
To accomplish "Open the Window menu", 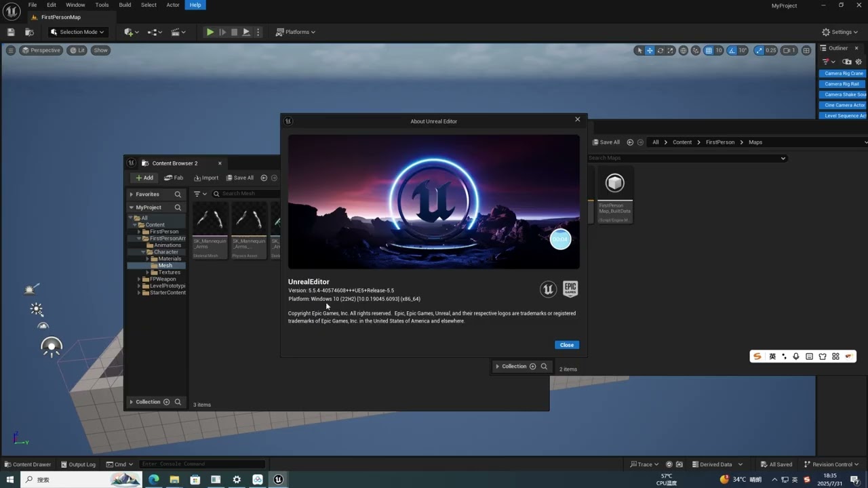I will click(75, 5).
